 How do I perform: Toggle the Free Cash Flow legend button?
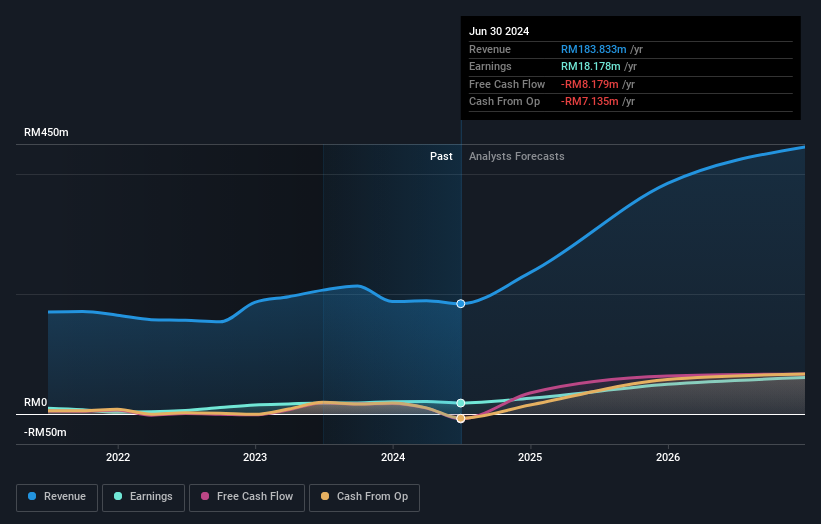tap(247, 497)
